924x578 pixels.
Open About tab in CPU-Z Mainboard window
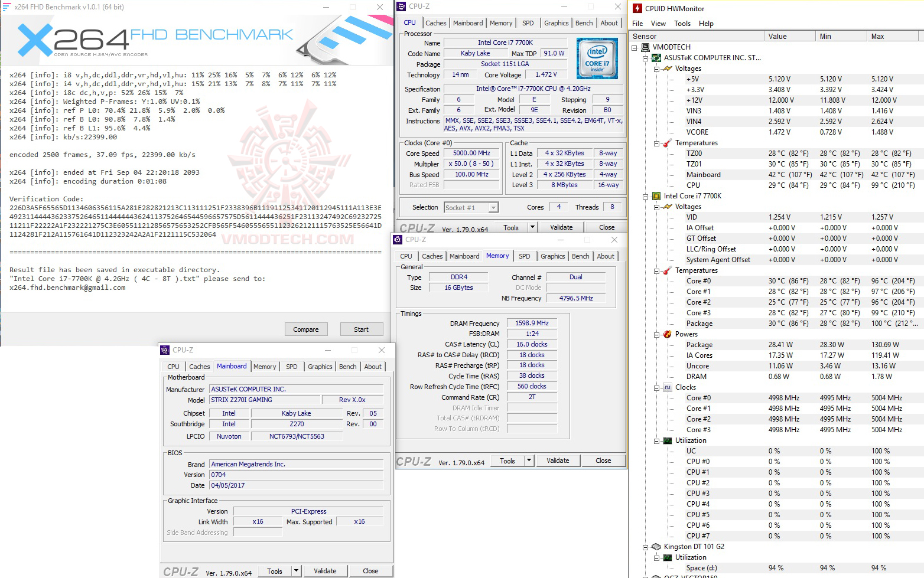[x=373, y=367]
